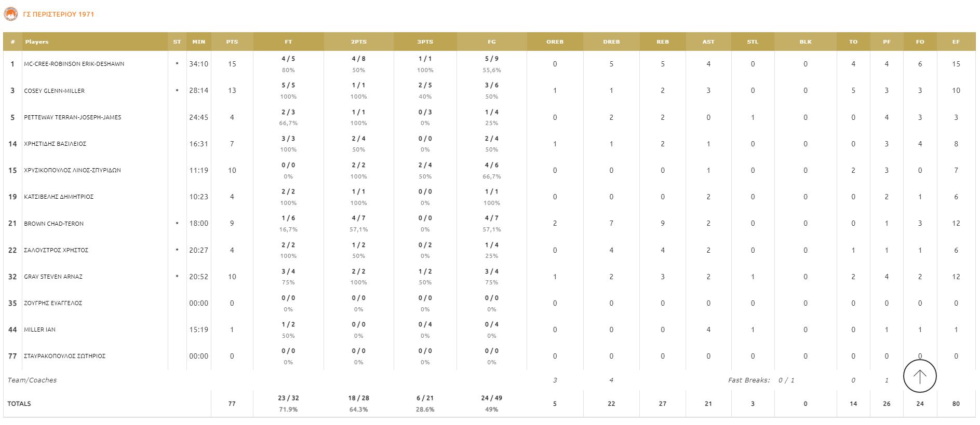Select player COSEY GLENN-MILLER

point(54,91)
